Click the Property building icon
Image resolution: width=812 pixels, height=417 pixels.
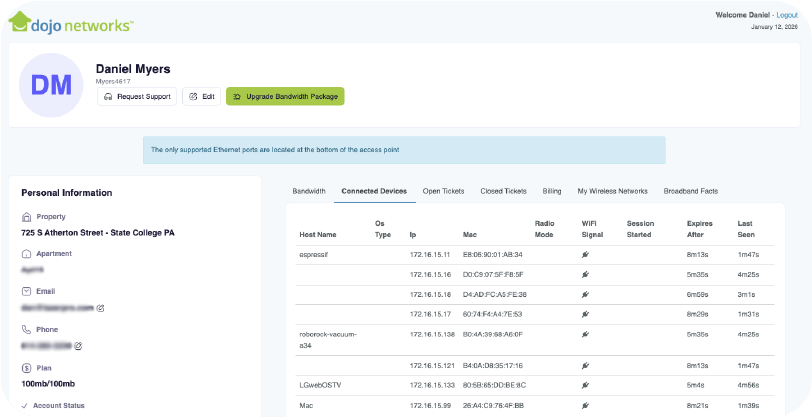point(26,216)
